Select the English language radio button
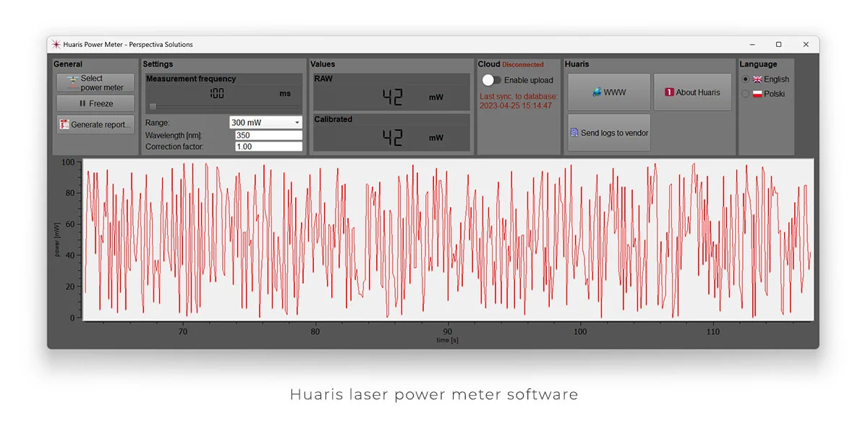868x434 pixels. pos(746,80)
